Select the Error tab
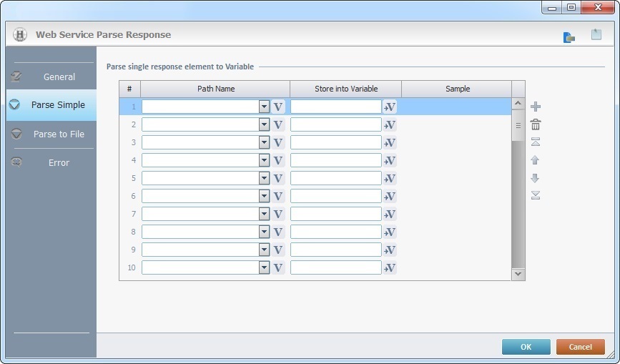This screenshot has width=620, height=364. [59, 162]
